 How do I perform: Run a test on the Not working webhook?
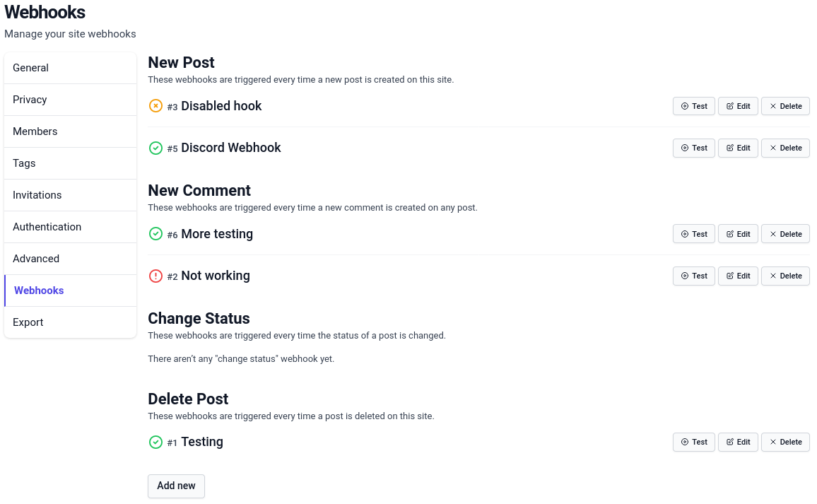693,276
